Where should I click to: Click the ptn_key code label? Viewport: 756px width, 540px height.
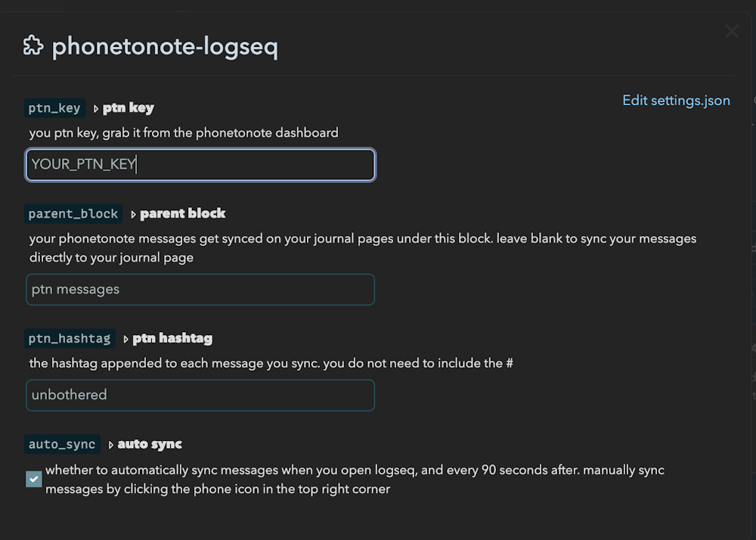pyautogui.click(x=54, y=108)
